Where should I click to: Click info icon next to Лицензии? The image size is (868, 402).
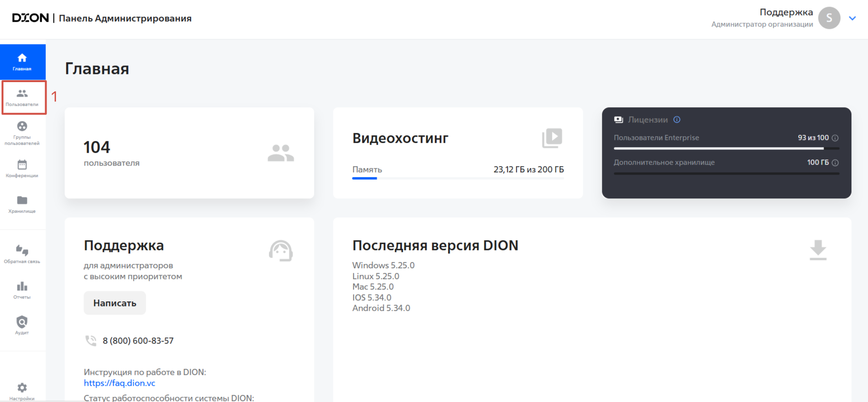677,120
